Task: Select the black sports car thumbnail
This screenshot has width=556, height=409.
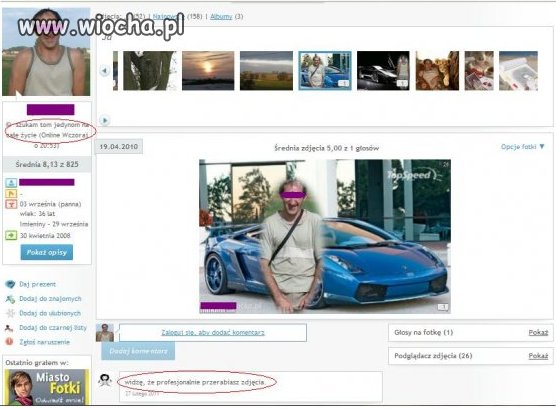Action: point(383,71)
